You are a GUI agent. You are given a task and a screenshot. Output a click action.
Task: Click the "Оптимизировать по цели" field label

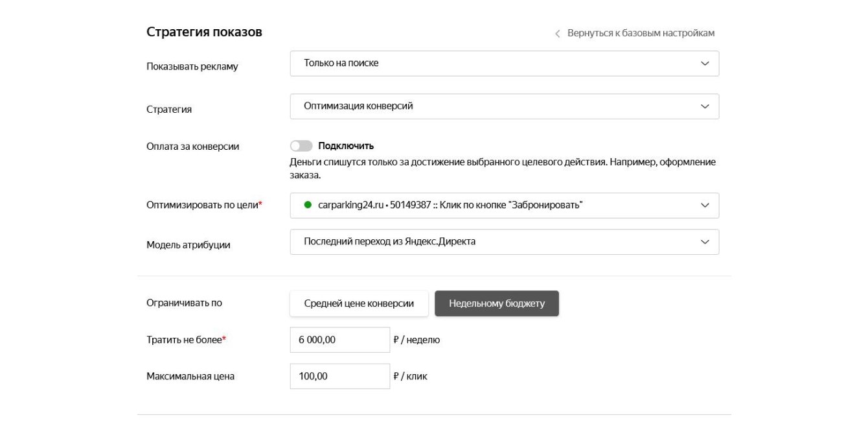(x=202, y=205)
